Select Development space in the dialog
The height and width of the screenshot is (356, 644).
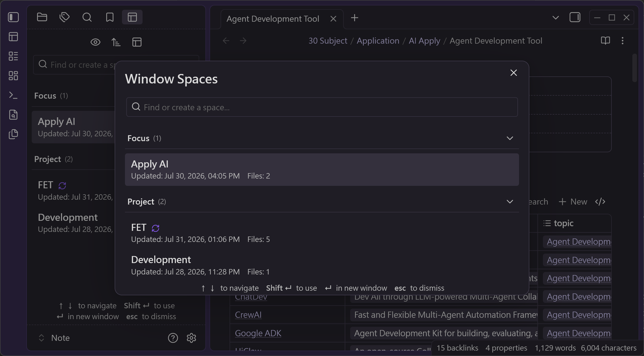322,265
